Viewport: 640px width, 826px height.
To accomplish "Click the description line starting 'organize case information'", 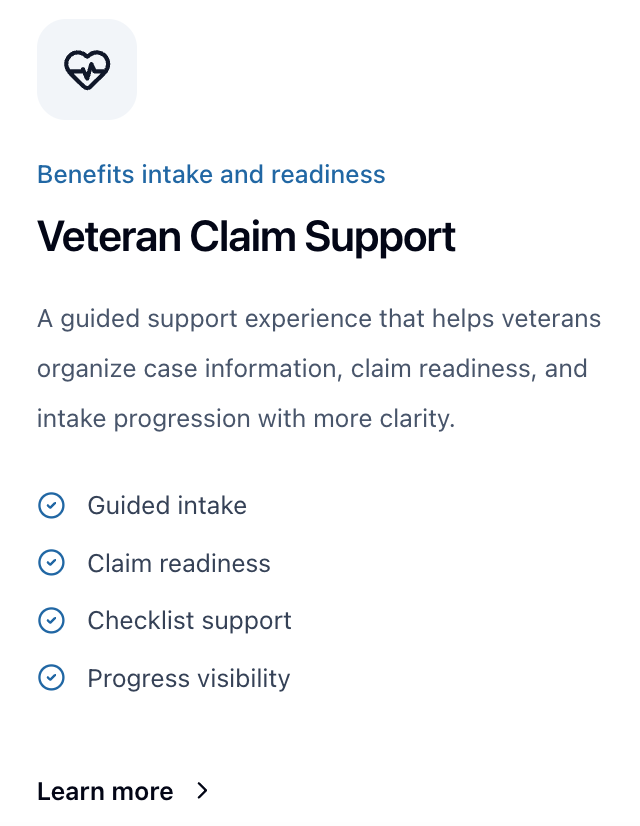I will pos(312,368).
